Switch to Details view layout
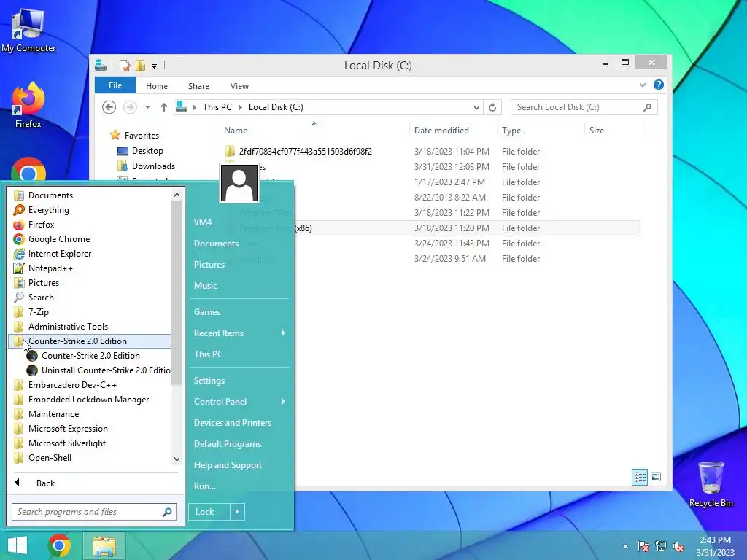Image resolution: width=747 pixels, height=560 pixels. tap(640, 477)
